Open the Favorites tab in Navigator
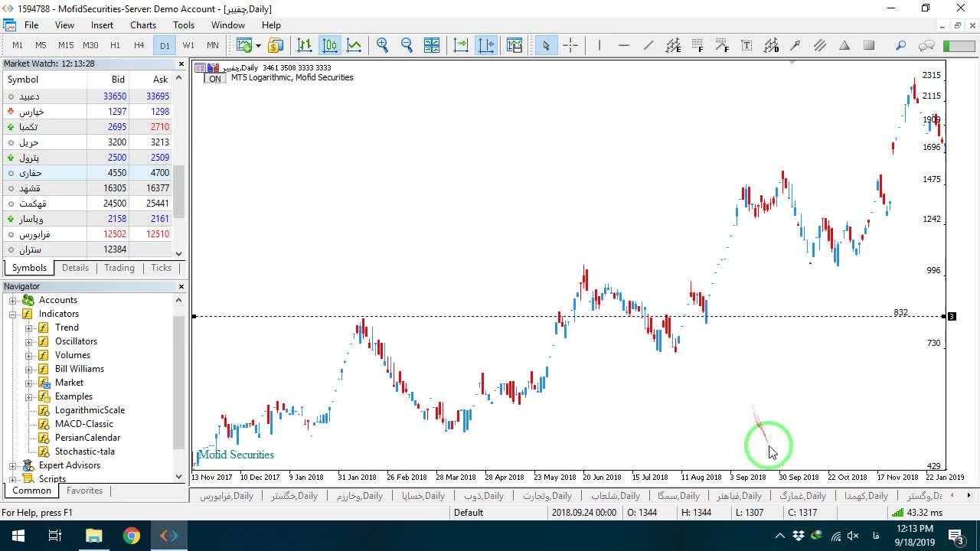Viewport: 980px width, 551px height. coord(84,491)
